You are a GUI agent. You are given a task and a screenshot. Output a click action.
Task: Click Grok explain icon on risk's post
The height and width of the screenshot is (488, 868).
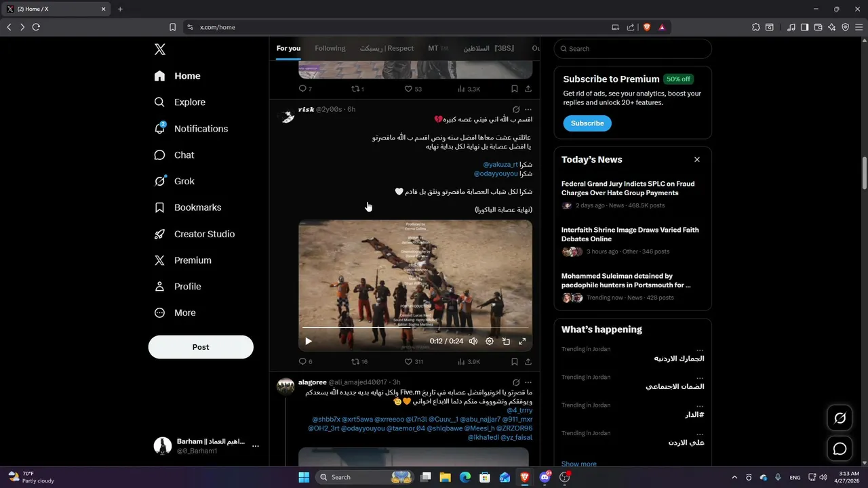(516, 109)
